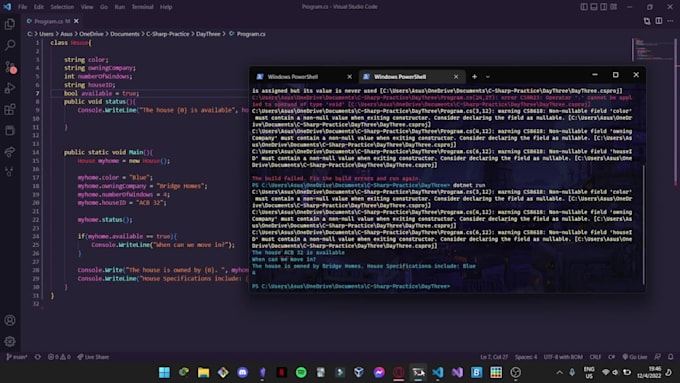Viewport: 680px width, 383px height.
Task: Open the Manage gear icon
Action: (x=10, y=342)
